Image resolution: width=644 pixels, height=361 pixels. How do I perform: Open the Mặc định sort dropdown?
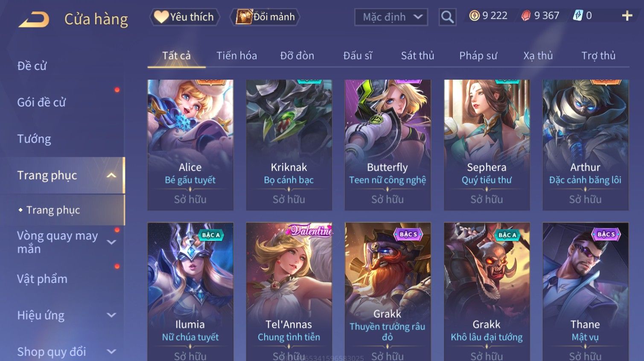pos(391,17)
